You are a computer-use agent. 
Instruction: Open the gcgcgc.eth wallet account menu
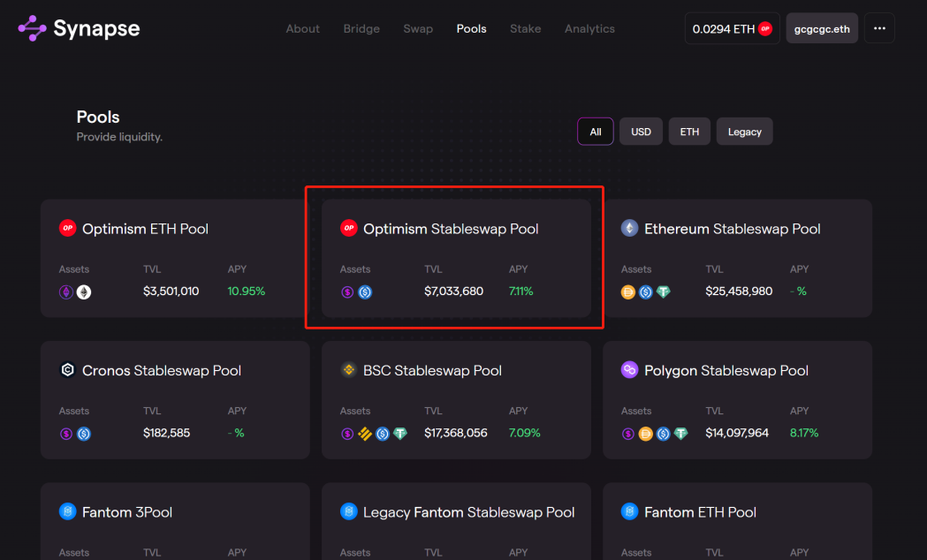click(x=822, y=28)
